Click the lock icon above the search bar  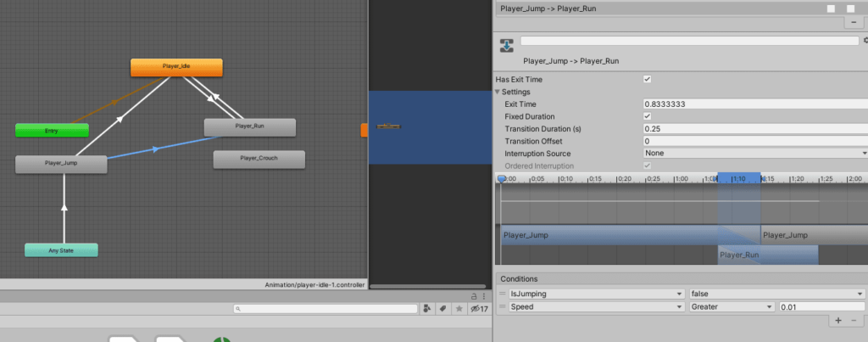click(x=474, y=295)
